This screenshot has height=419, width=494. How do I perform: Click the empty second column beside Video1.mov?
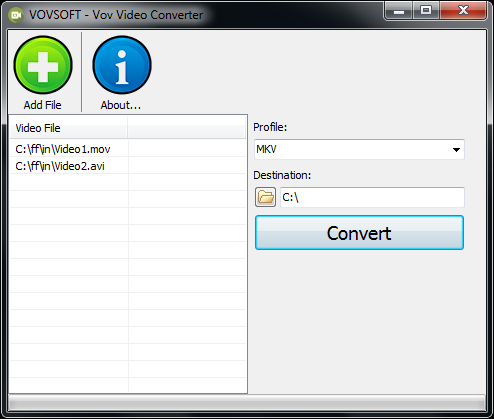click(187, 149)
